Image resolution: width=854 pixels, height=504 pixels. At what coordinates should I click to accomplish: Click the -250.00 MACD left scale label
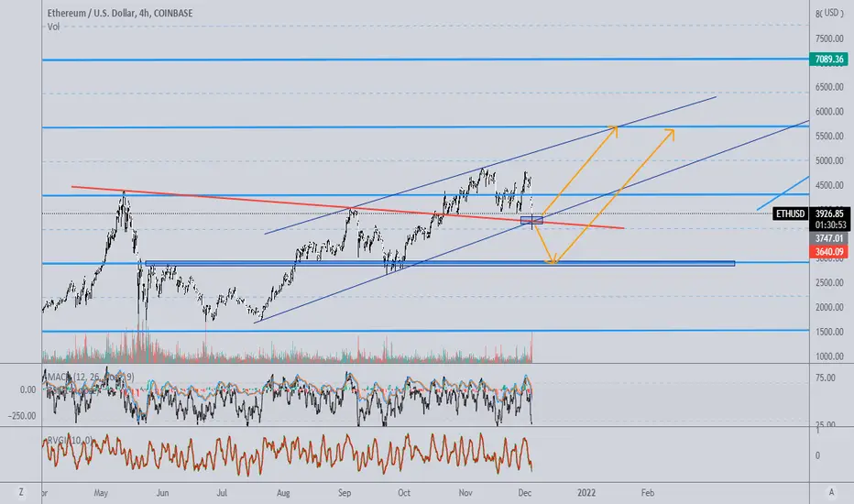click(x=22, y=416)
